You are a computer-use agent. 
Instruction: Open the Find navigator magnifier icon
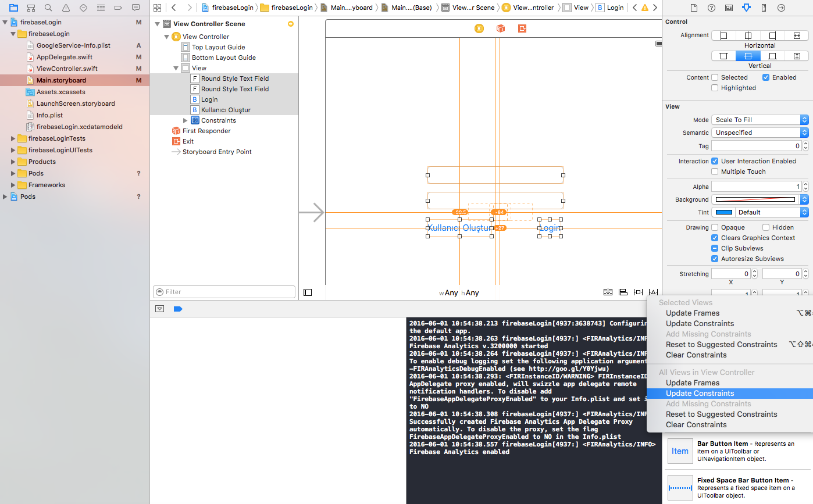[48, 8]
